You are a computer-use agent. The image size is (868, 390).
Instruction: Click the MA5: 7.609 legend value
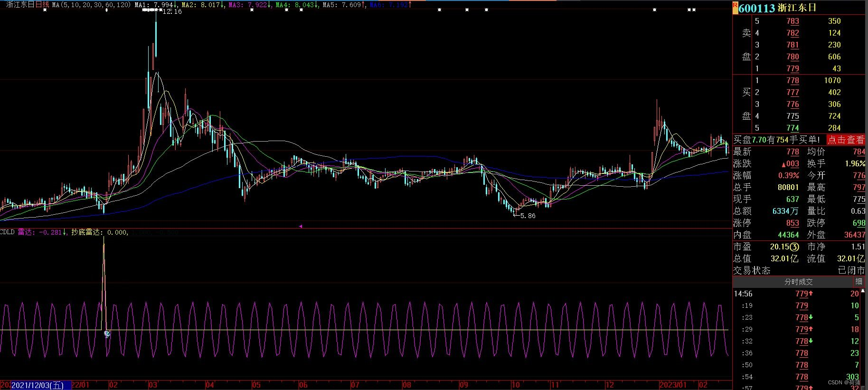(x=344, y=5)
